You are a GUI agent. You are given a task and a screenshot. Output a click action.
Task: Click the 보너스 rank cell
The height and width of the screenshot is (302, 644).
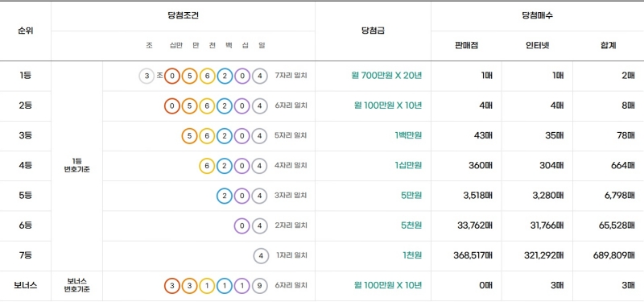(x=25, y=286)
